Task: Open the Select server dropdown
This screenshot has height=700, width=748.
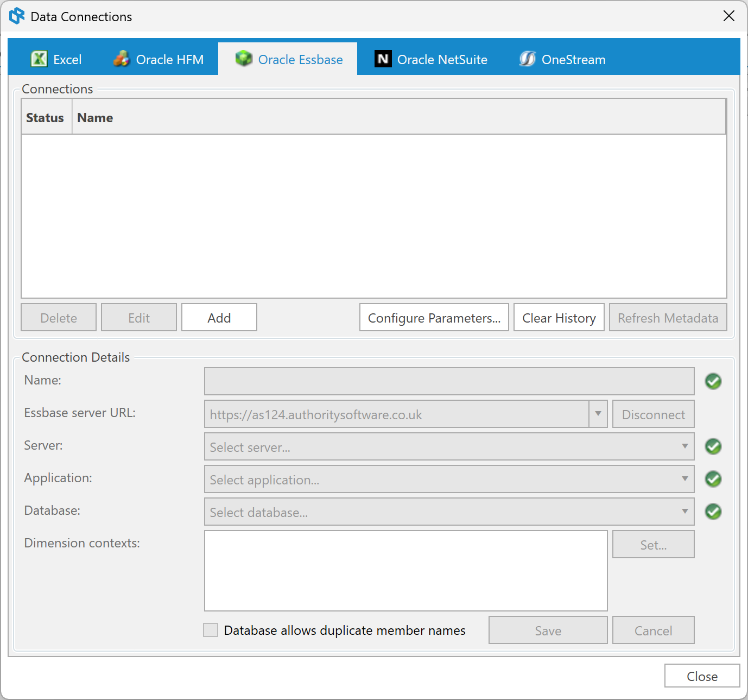Action: click(449, 446)
